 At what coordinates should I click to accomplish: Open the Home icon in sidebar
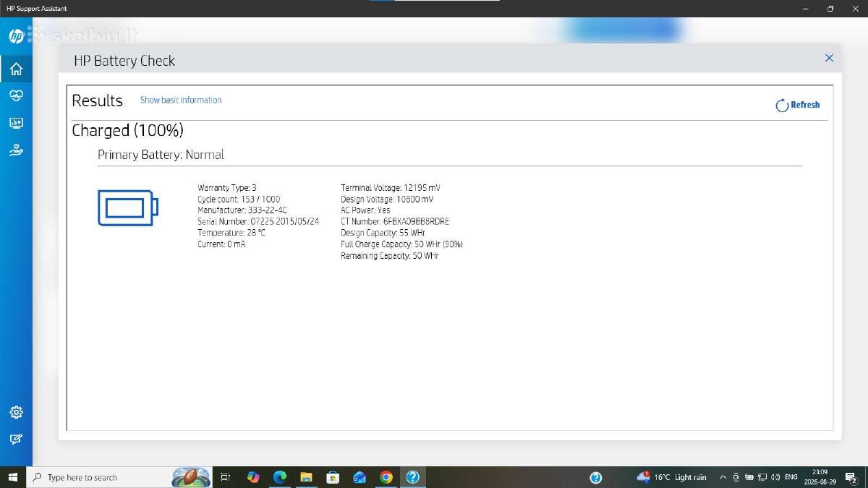tap(16, 69)
